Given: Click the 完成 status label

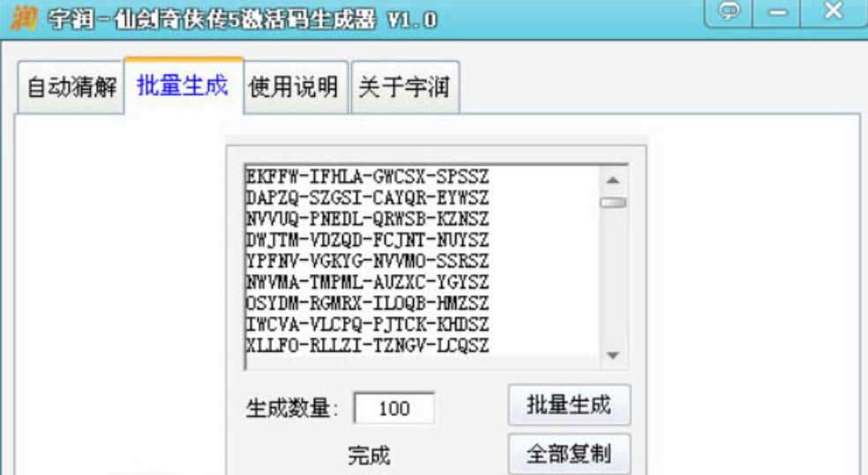Looking at the screenshot, I should click(x=369, y=456).
